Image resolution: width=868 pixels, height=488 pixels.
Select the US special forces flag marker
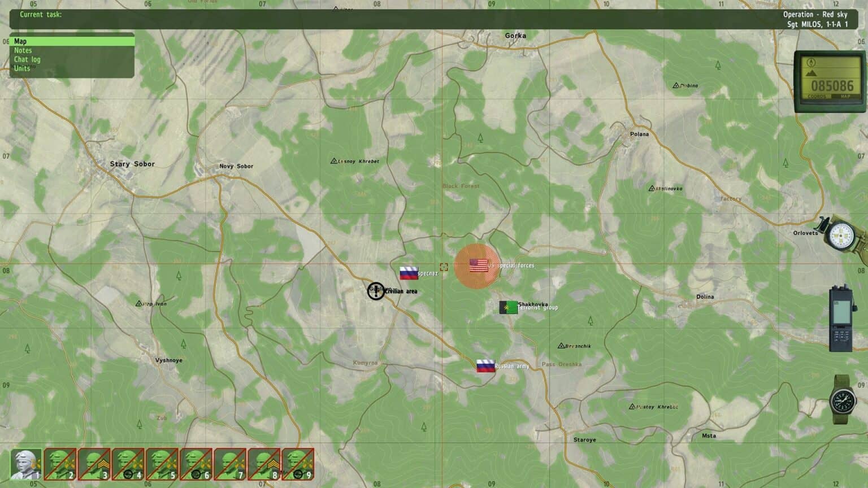(x=479, y=265)
